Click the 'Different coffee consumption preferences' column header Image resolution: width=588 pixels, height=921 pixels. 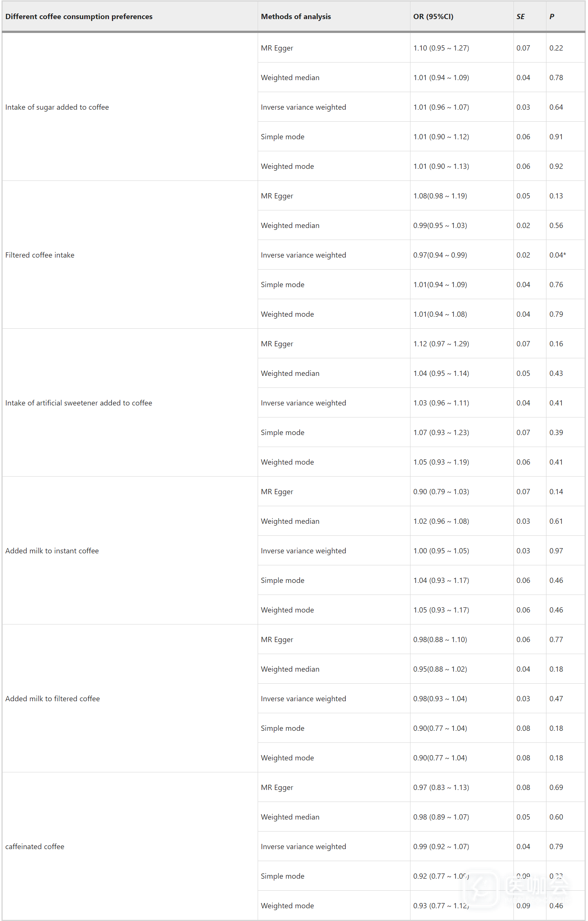(x=79, y=16)
